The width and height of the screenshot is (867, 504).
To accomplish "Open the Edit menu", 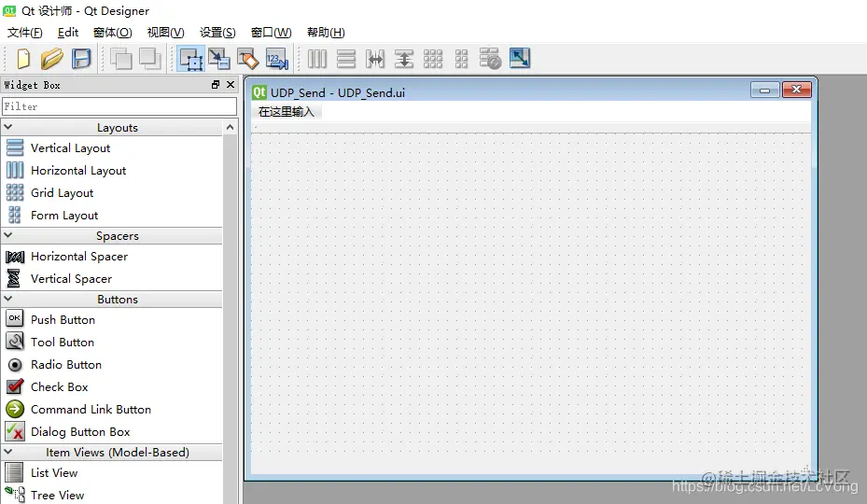I will [68, 33].
